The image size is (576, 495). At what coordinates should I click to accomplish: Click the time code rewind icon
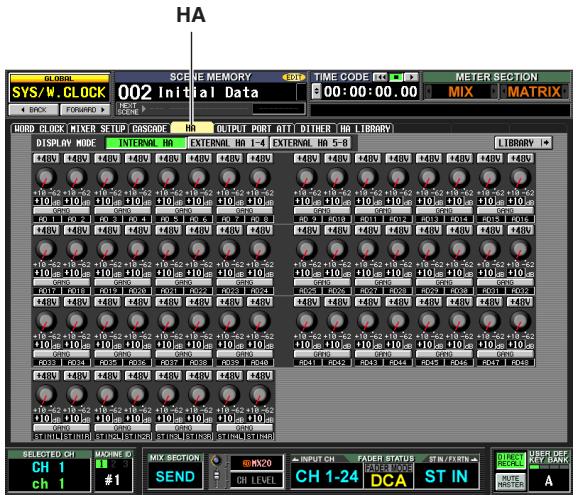click(x=380, y=77)
